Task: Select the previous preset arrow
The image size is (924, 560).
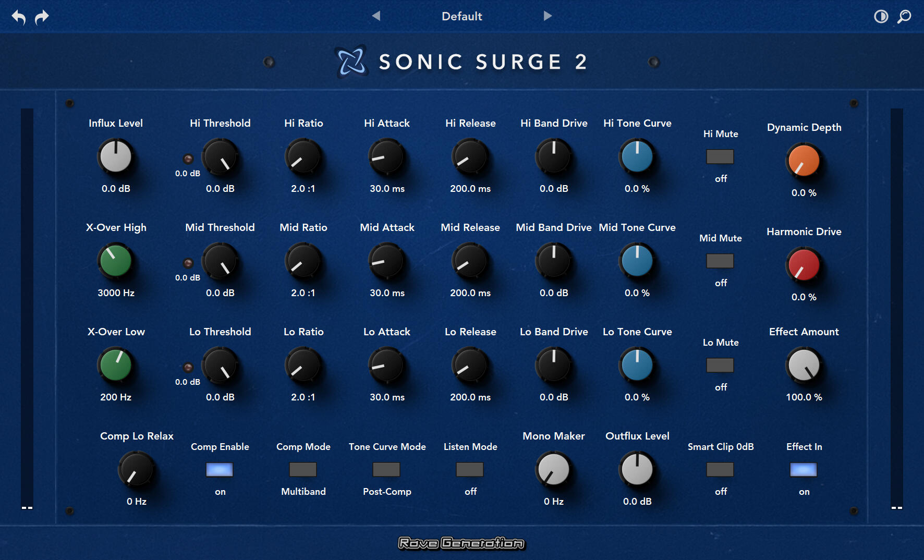Action: tap(376, 16)
